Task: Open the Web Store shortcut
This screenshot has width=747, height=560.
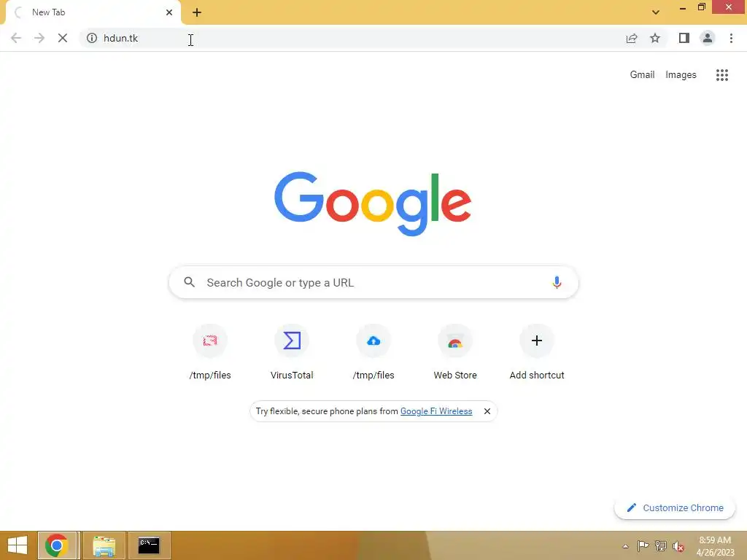Action: [455, 352]
